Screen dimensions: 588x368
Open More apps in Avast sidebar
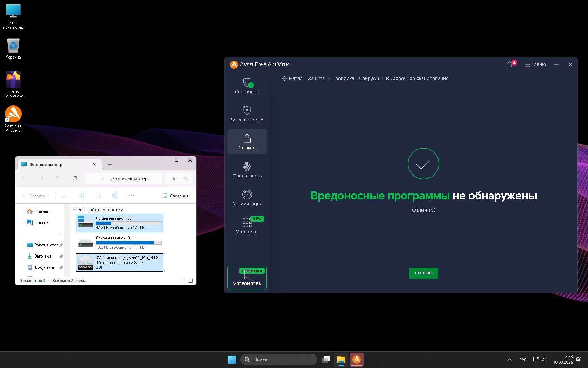247,226
